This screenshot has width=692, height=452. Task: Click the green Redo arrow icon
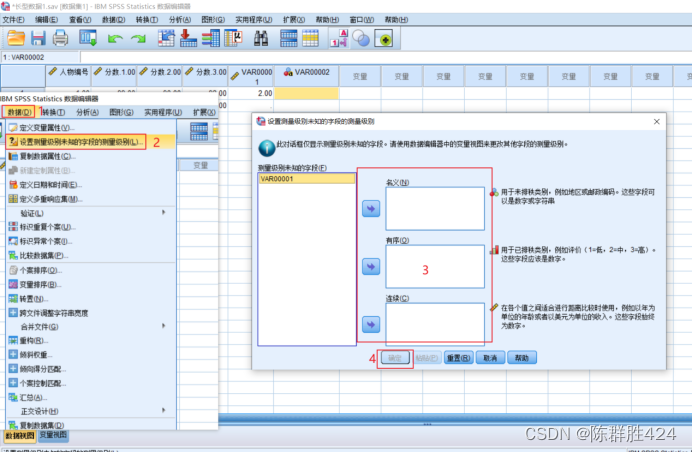coord(138,39)
